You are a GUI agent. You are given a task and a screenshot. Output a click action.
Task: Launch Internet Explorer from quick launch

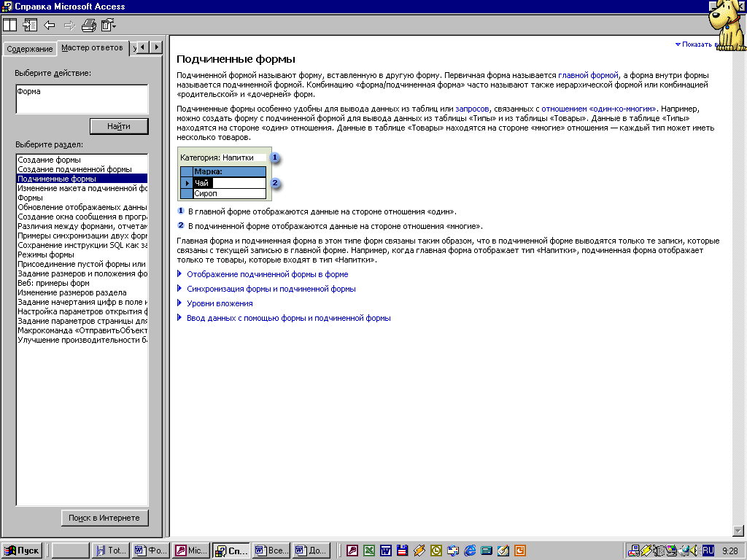(470, 551)
